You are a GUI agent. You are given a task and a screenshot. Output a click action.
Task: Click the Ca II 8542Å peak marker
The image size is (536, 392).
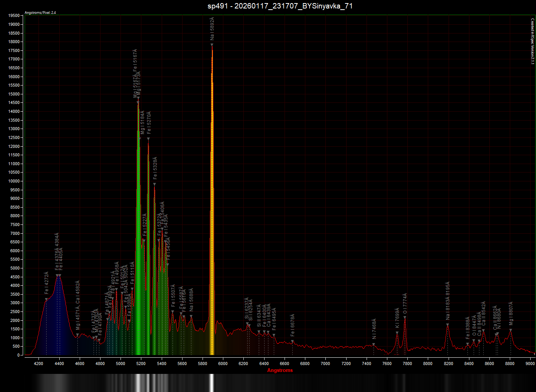[483, 331]
